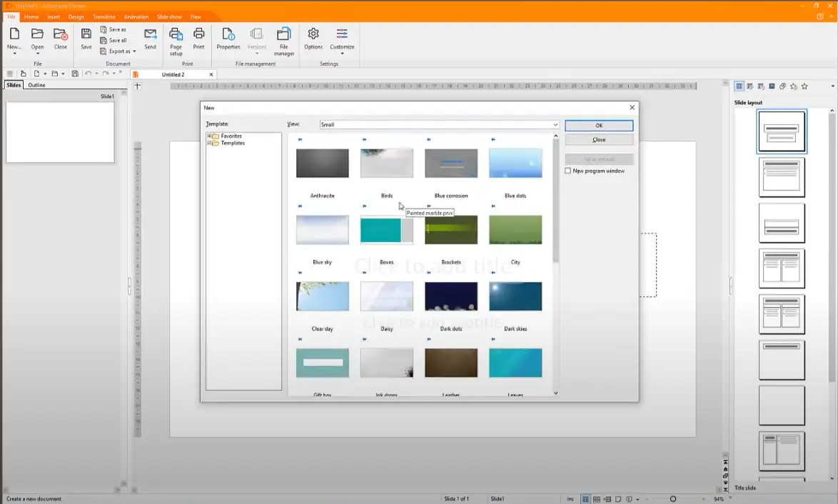Expand the Templates folder tree node
Screen dimensions: 838x504
pyautogui.click(x=209, y=143)
